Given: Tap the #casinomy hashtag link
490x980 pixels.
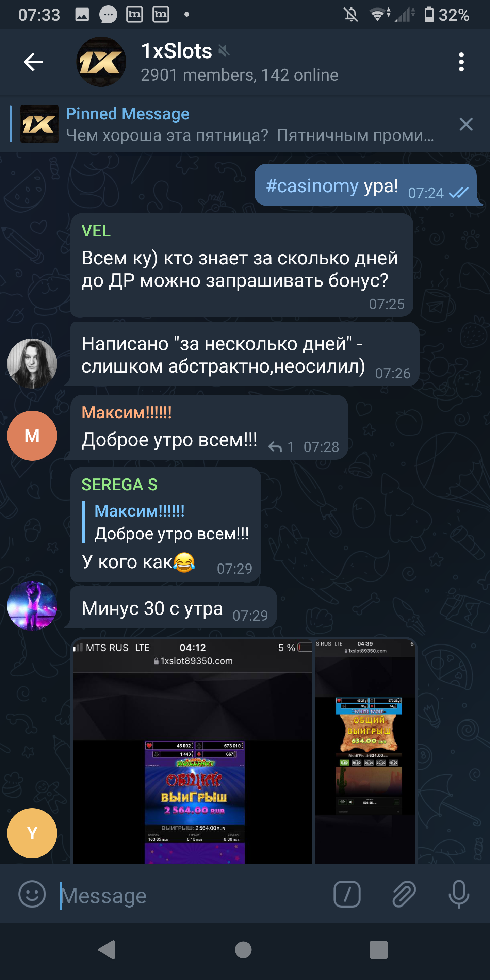Looking at the screenshot, I should pos(312,186).
